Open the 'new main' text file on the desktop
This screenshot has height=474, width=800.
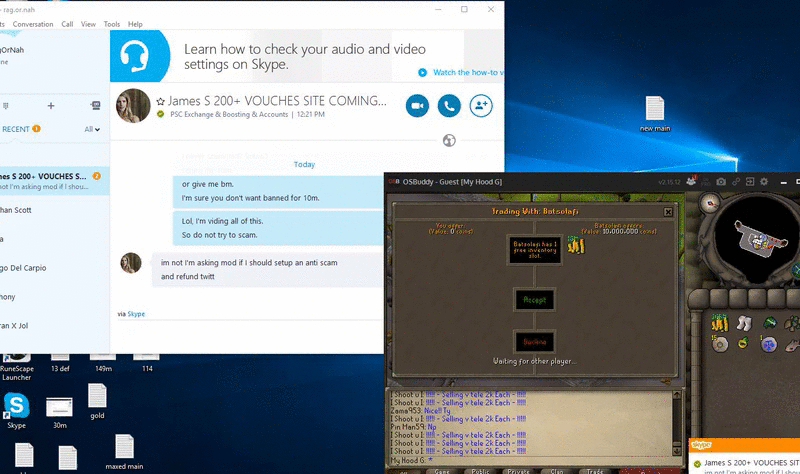pyautogui.click(x=655, y=114)
